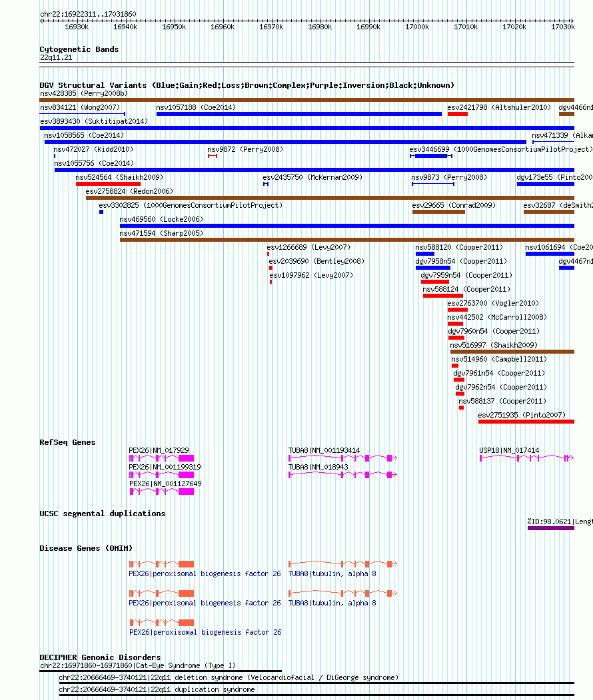Screen dimensions: 593x700
Task: Open esv2763700 (Vogler2010) label
Action: (x=494, y=302)
